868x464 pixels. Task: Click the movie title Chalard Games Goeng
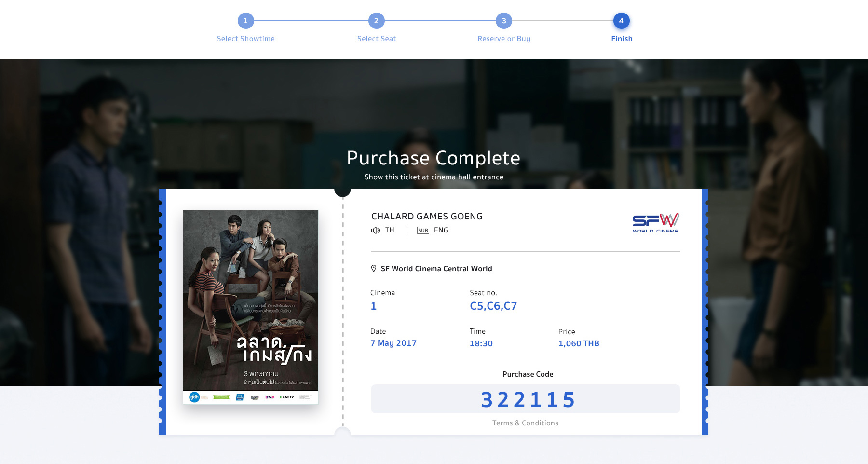(427, 217)
